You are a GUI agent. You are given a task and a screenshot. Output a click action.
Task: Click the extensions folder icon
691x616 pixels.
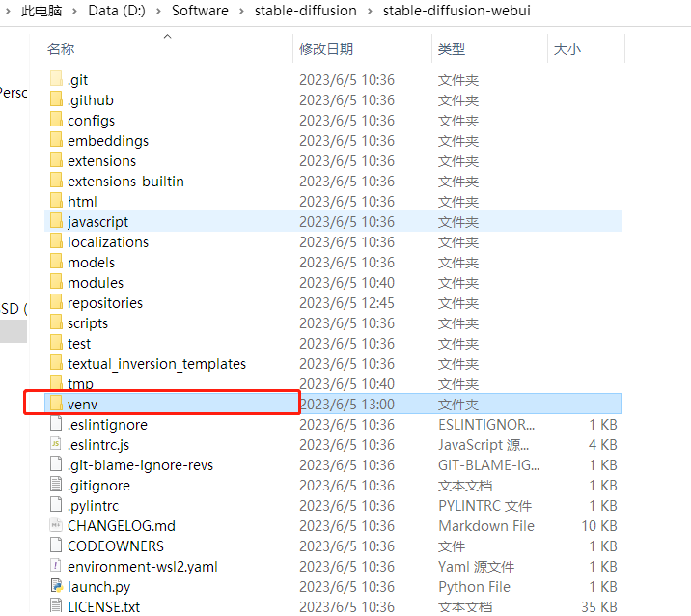(x=56, y=160)
